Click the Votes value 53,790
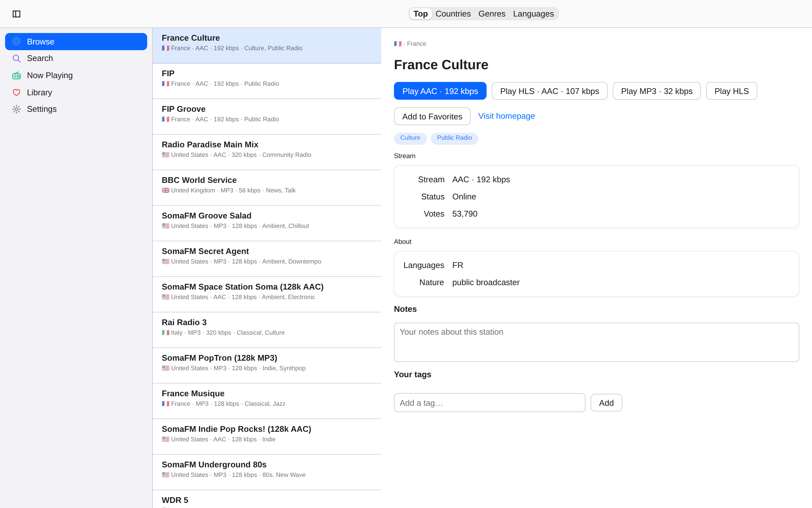 click(465, 214)
